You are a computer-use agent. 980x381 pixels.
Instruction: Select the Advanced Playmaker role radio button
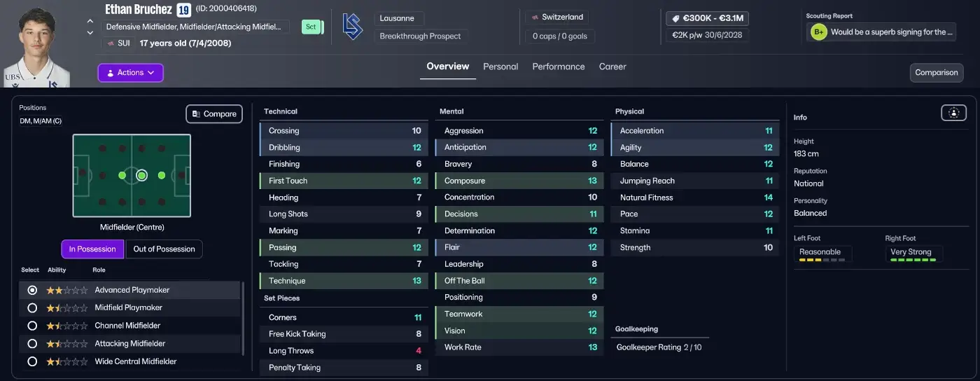(31, 290)
